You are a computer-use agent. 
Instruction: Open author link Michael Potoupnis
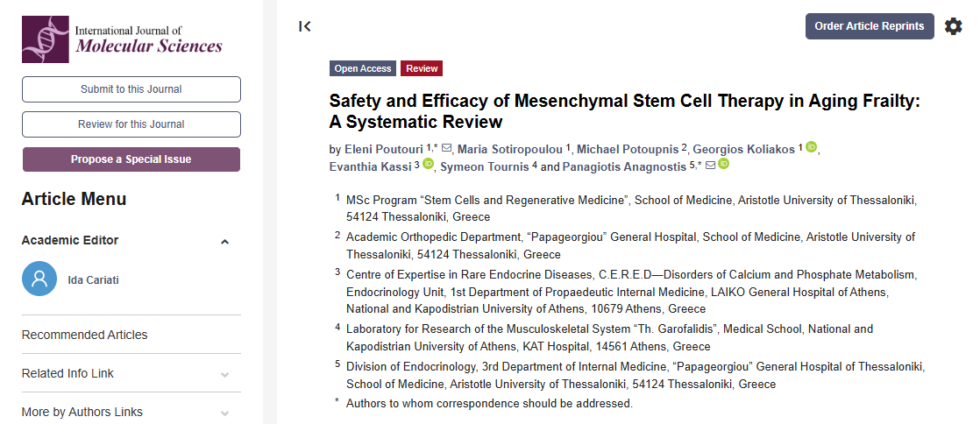[628, 150]
